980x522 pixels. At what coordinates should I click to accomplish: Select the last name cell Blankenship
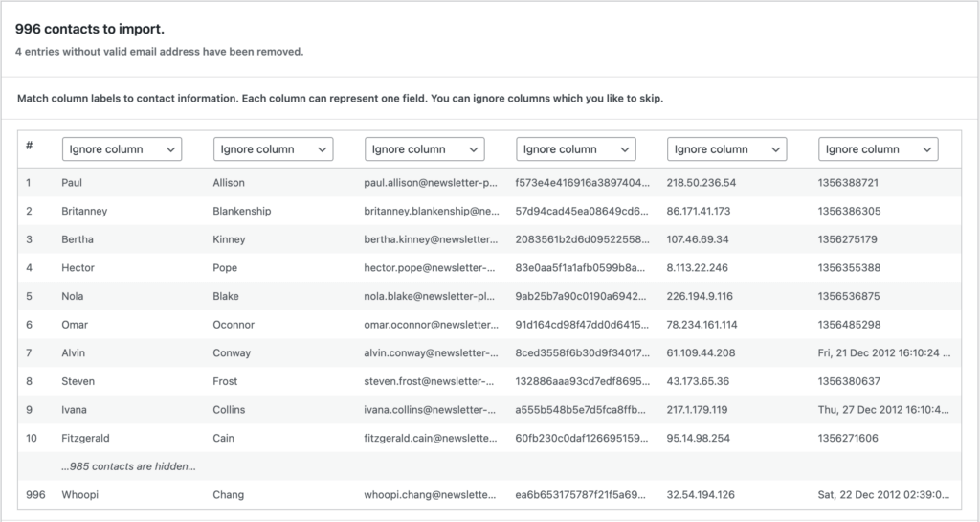pos(241,211)
